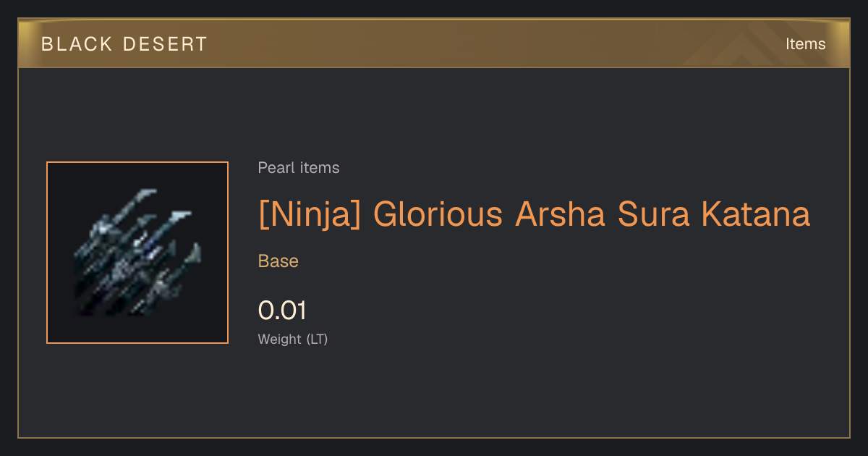Image resolution: width=868 pixels, height=456 pixels.
Task: Open the Glorious Arsha Sura Katana item icon
Action: click(137, 253)
